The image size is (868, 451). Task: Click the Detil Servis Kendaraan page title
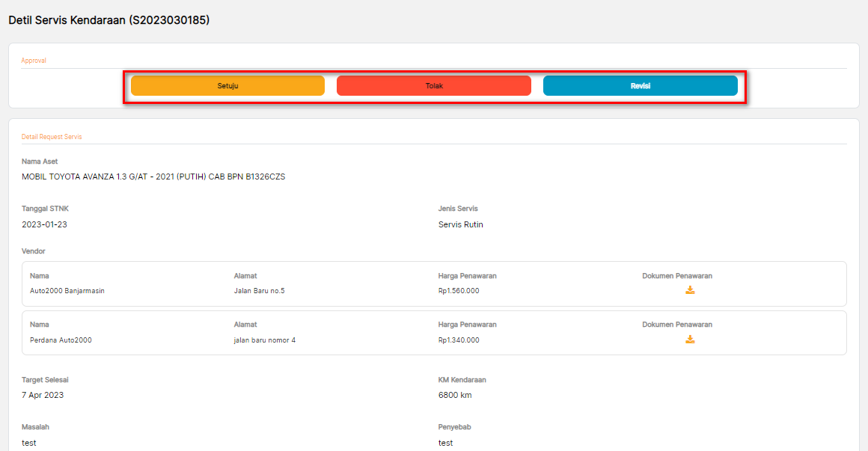point(109,20)
